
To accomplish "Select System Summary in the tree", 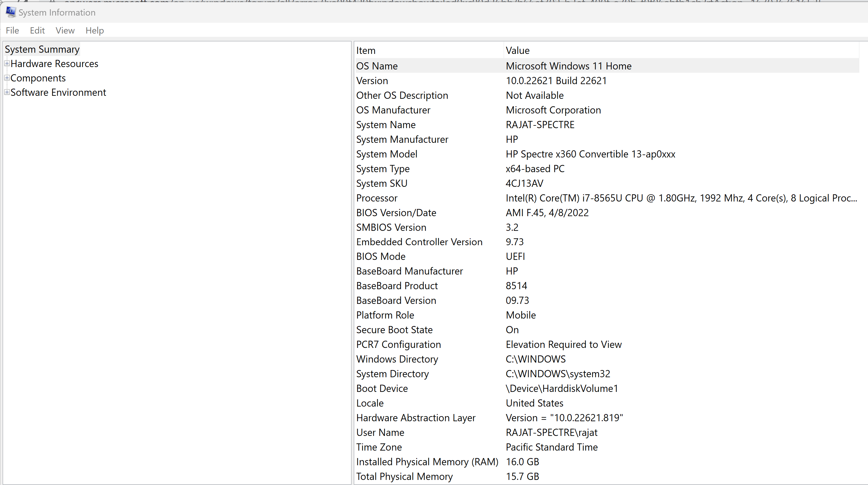I will click(x=42, y=49).
